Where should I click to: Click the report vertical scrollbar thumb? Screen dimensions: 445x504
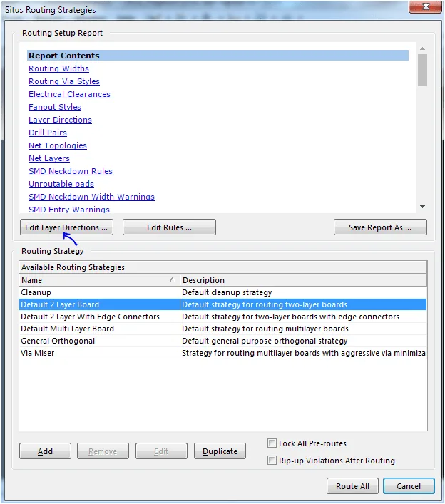pos(422,70)
